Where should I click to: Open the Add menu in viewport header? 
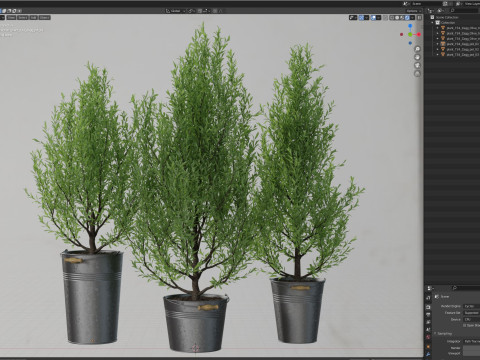pos(33,17)
